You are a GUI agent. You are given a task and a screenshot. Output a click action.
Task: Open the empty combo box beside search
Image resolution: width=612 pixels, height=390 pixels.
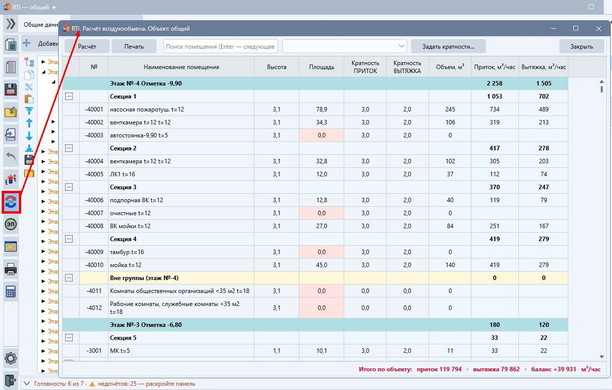pyautogui.click(x=344, y=46)
